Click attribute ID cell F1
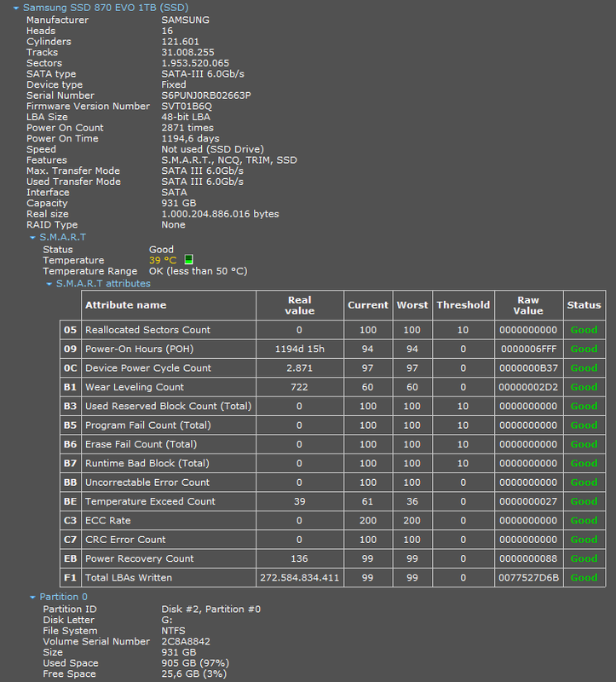616x682 pixels. coord(70,578)
